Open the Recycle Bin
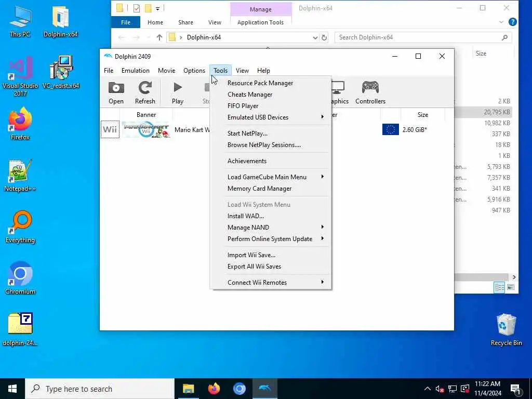The width and height of the screenshot is (532, 399). coord(506,329)
